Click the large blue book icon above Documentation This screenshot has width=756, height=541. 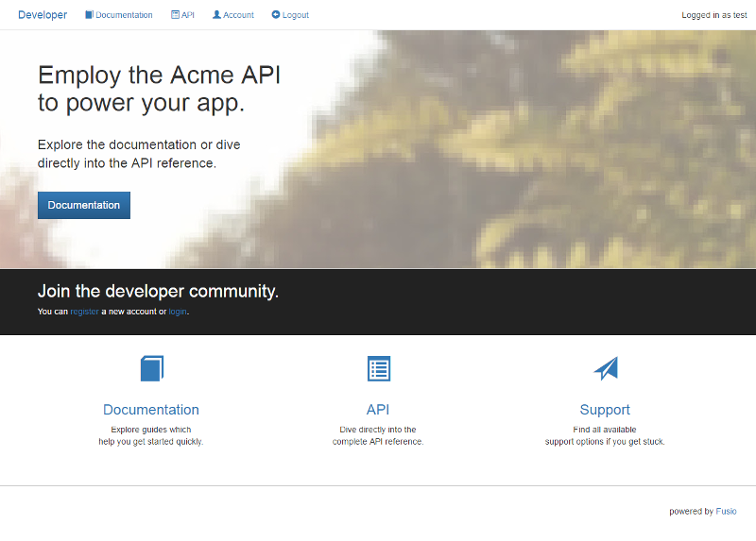coord(152,368)
